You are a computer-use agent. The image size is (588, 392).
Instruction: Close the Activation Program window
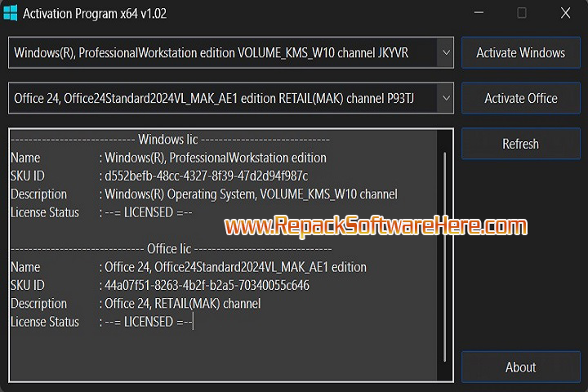click(x=565, y=13)
